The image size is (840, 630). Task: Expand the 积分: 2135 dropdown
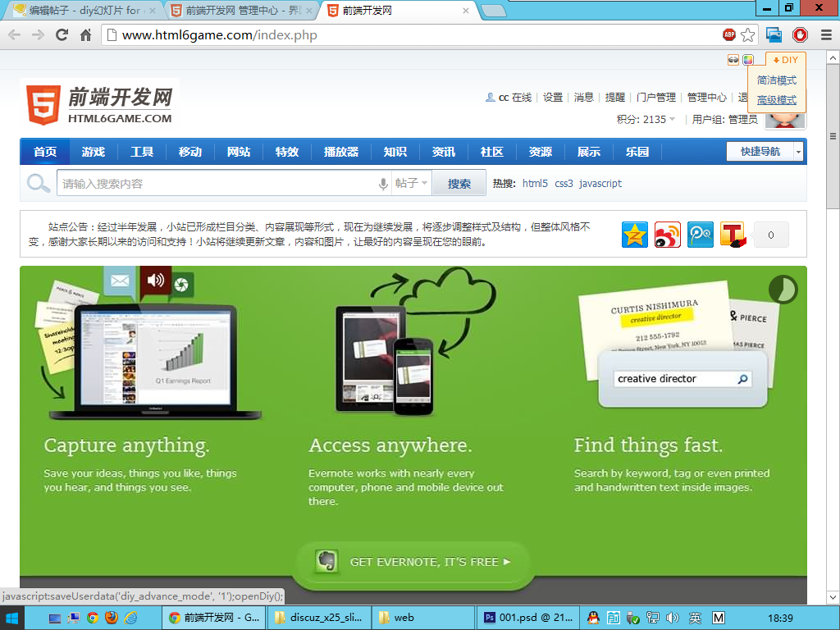[646, 119]
